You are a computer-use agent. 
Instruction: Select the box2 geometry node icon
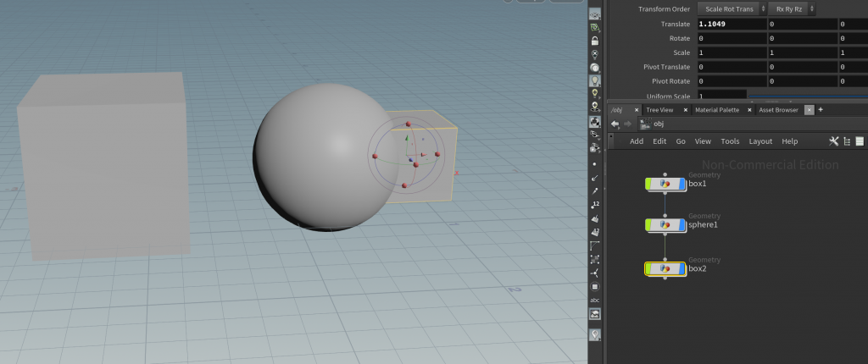(x=665, y=269)
